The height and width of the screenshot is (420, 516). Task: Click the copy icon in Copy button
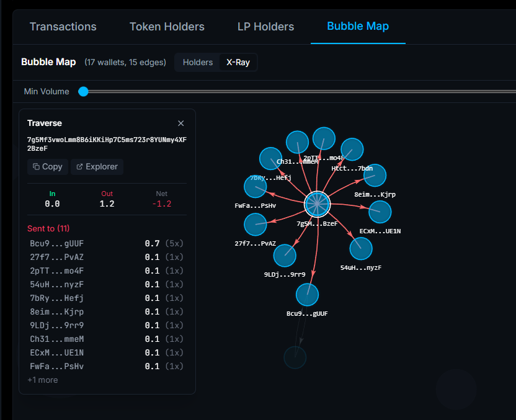[36, 166]
